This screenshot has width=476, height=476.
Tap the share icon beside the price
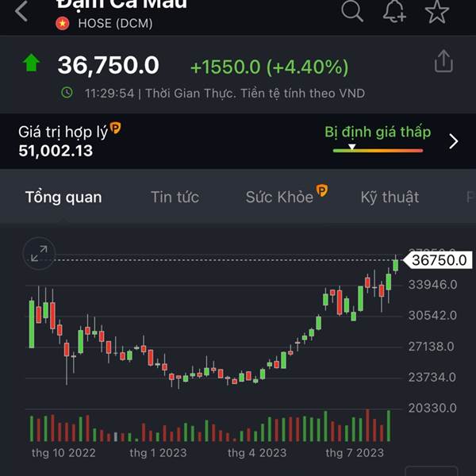(443, 61)
